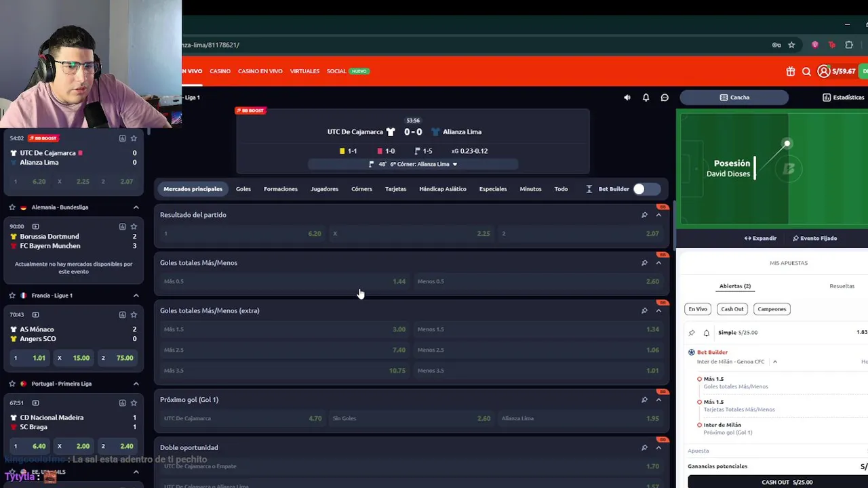The height and width of the screenshot is (488, 868).
Task: Open the search magnifier icon
Action: coord(806,71)
